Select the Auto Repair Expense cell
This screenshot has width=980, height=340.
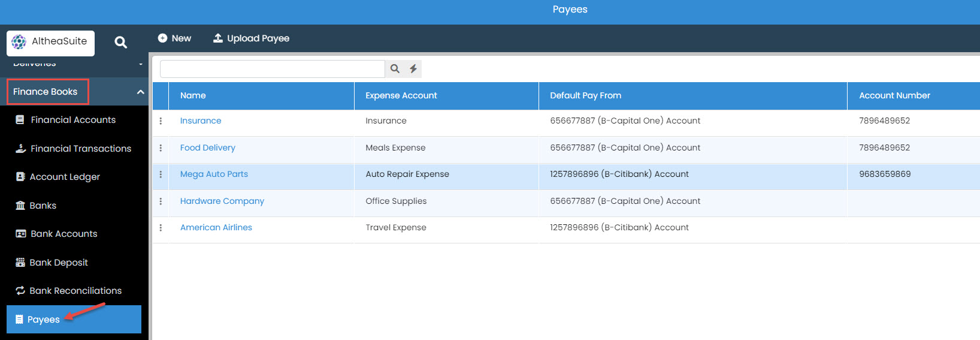point(407,174)
